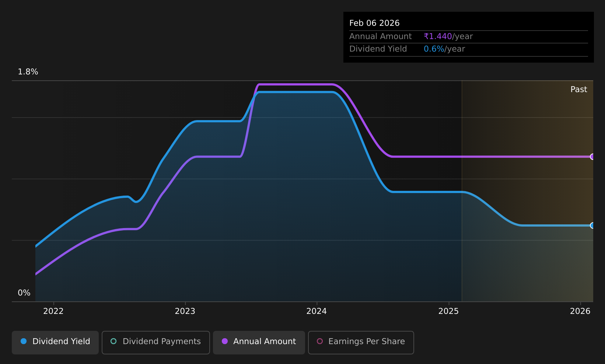Click the purple Annual Amount endpoint marker
This screenshot has width=605, height=364.
pos(592,157)
